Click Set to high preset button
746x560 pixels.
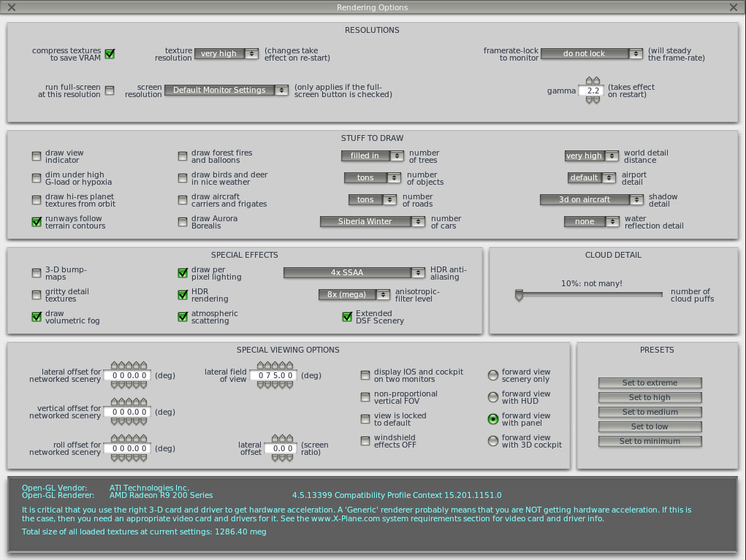[x=650, y=397]
